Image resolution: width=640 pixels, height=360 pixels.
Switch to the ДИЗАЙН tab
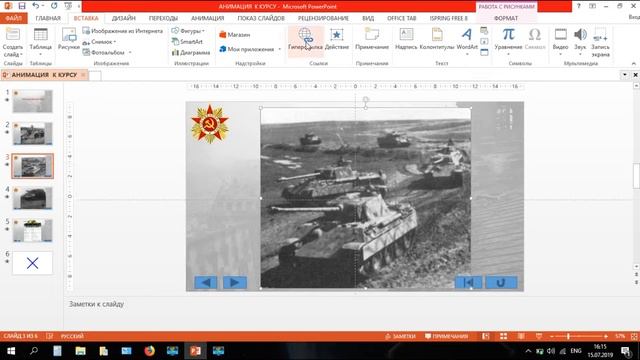123,18
